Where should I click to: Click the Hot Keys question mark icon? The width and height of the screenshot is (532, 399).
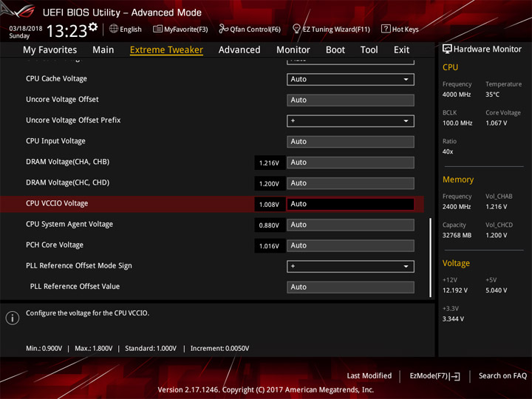(386, 29)
